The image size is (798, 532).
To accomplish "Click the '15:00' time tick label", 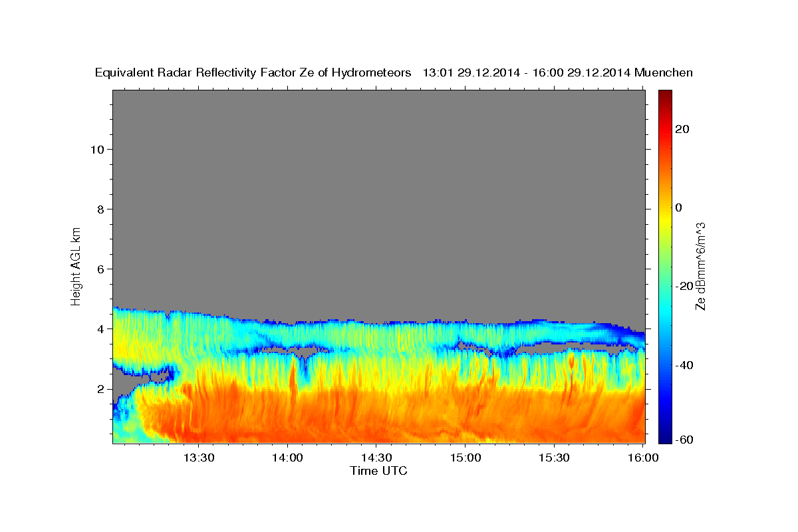I will [x=465, y=458].
